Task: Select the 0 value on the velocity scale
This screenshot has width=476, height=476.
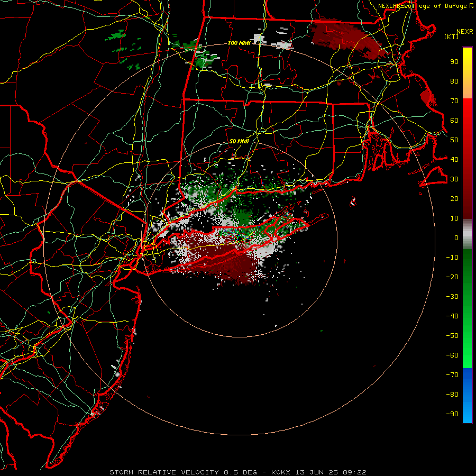Action: pos(456,238)
